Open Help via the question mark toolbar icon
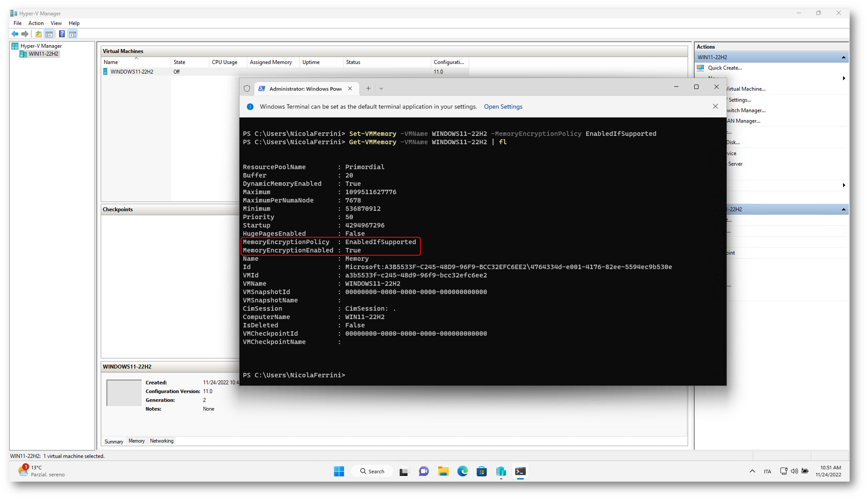The height and width of the screenshot is (500, 868). (x=62, y=34)
